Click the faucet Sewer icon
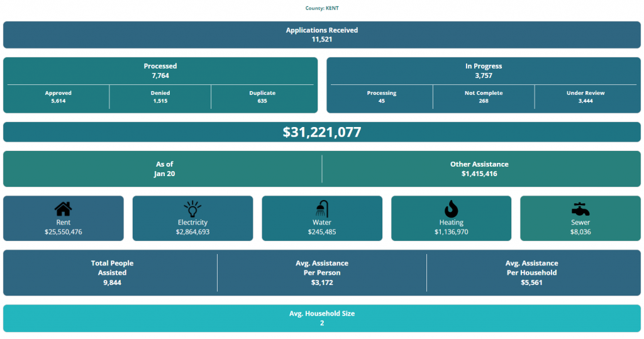644x339 pixels. tap(580, 209)
